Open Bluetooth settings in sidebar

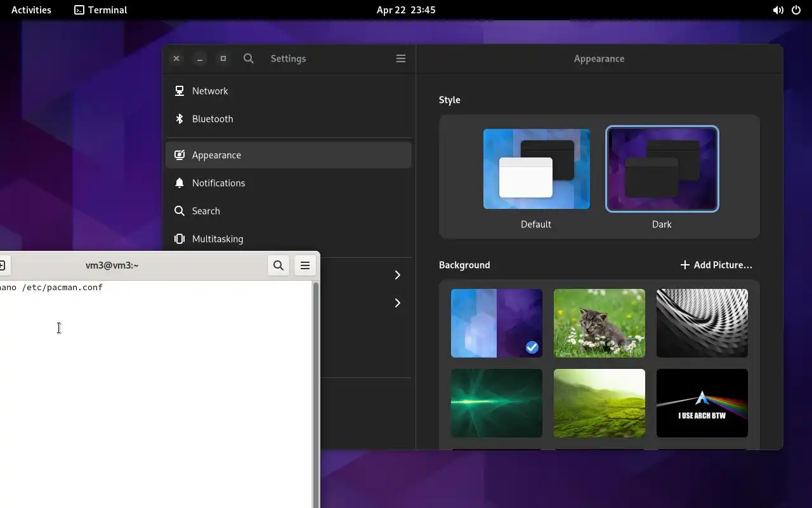click(x=289, y=119)
